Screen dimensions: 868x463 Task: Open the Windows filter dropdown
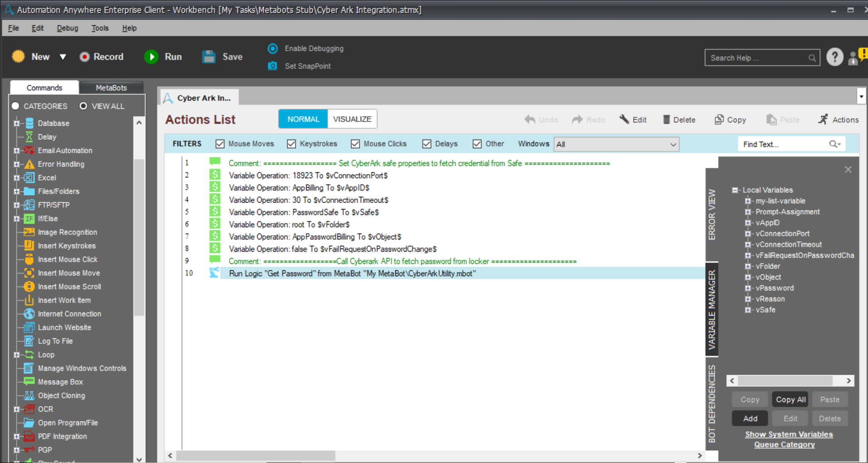[x=616, y=144]
